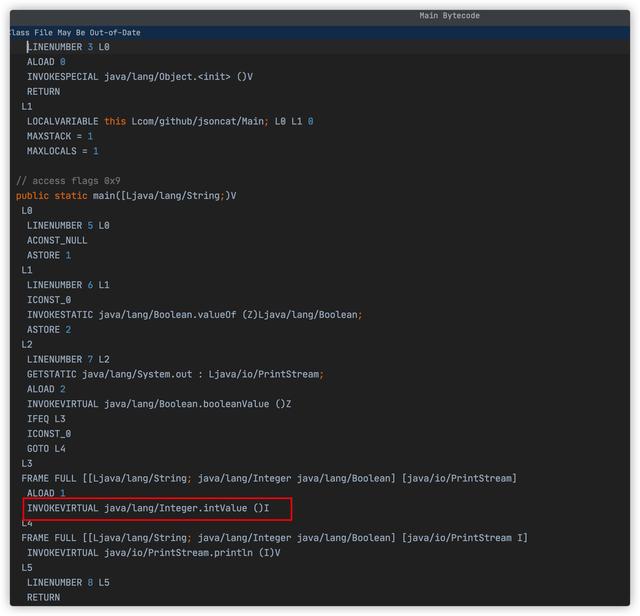Screen dimensions: 640x616
Task: Click the public static main method signature
Action: pyautogui.click(x=126, y=196)
